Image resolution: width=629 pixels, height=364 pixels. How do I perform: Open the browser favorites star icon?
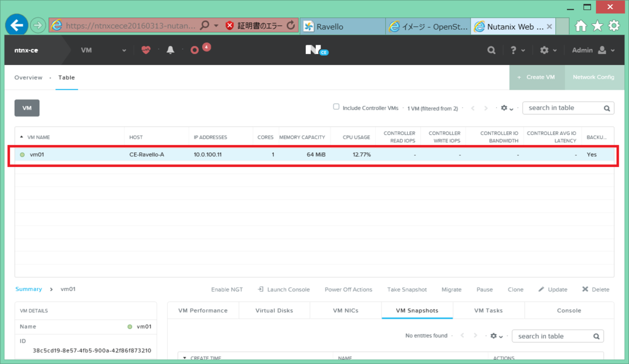coord(597,26)
